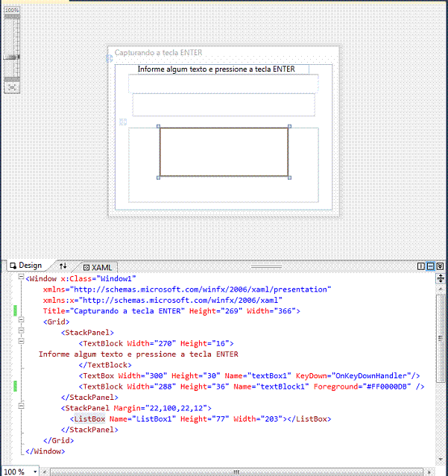This screenshot has width=448, height=476.
Task: Click x:Class="Window1" in the code
Action: 98,279
